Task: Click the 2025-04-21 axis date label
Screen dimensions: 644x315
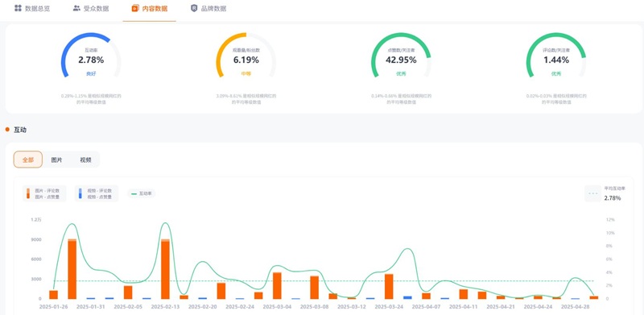Action: pyautogui.click(x=501, y=307)
